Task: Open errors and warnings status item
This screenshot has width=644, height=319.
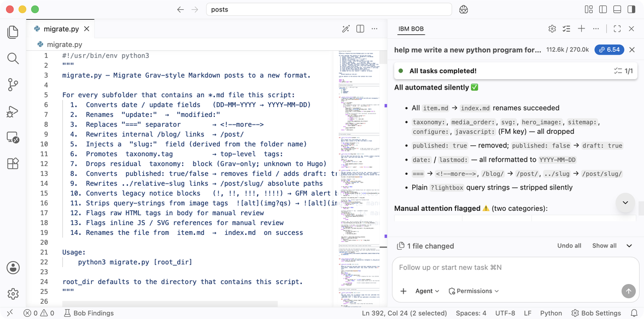Action: 39,313
